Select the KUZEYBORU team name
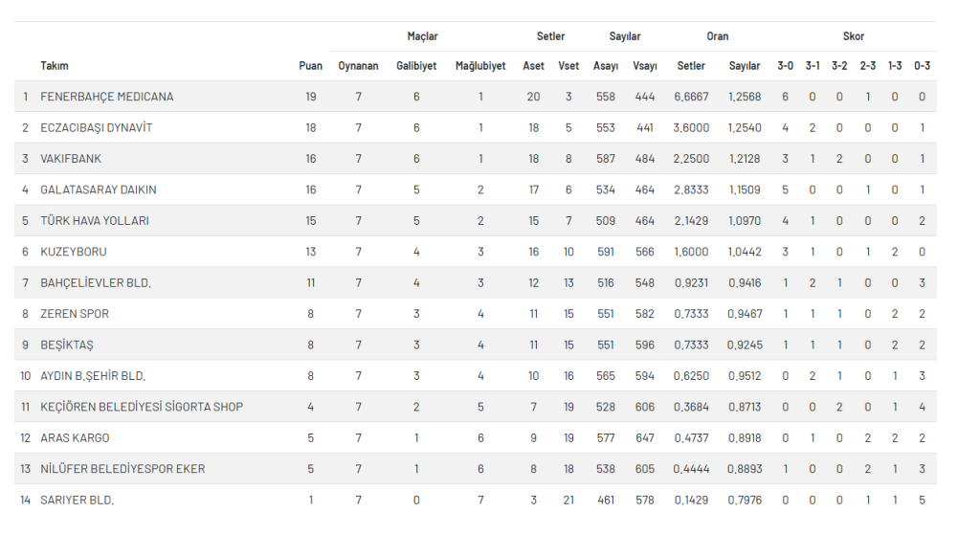Screen dimensions: 980x535 click(x=73, y=252)
